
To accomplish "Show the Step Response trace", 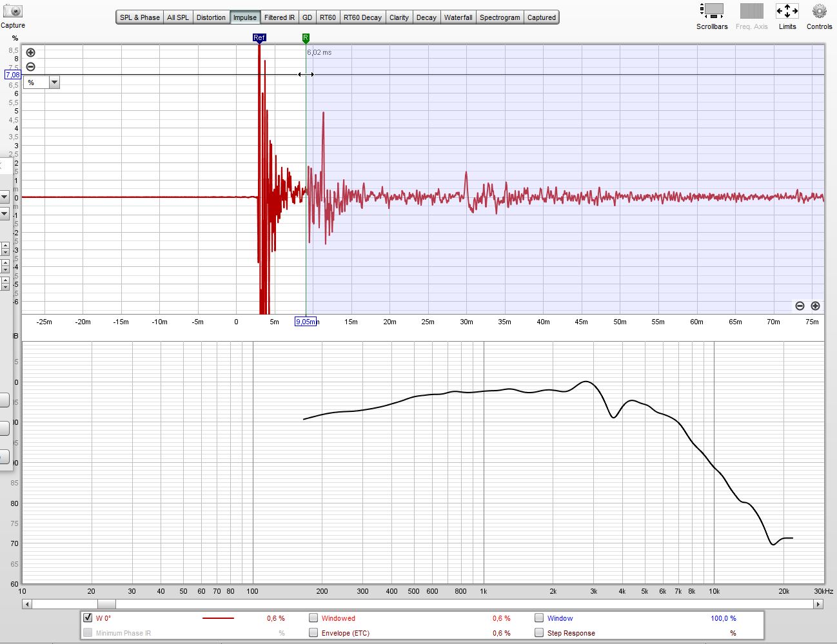I will pos(539,632).
